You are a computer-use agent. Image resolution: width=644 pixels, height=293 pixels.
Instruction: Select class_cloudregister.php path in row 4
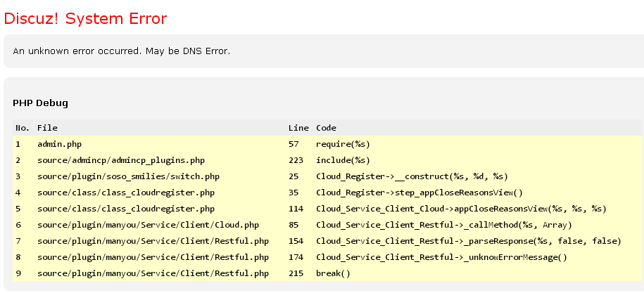[x=126, y=193]
